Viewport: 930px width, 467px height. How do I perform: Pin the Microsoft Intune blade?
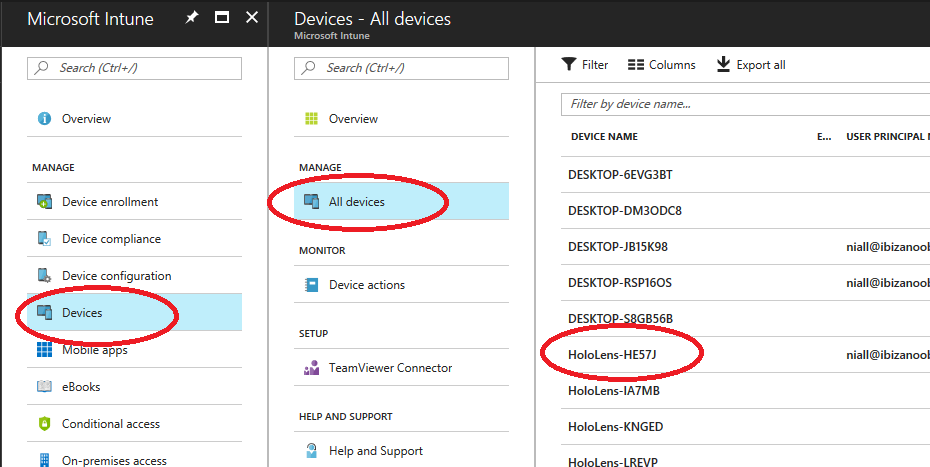192,18
